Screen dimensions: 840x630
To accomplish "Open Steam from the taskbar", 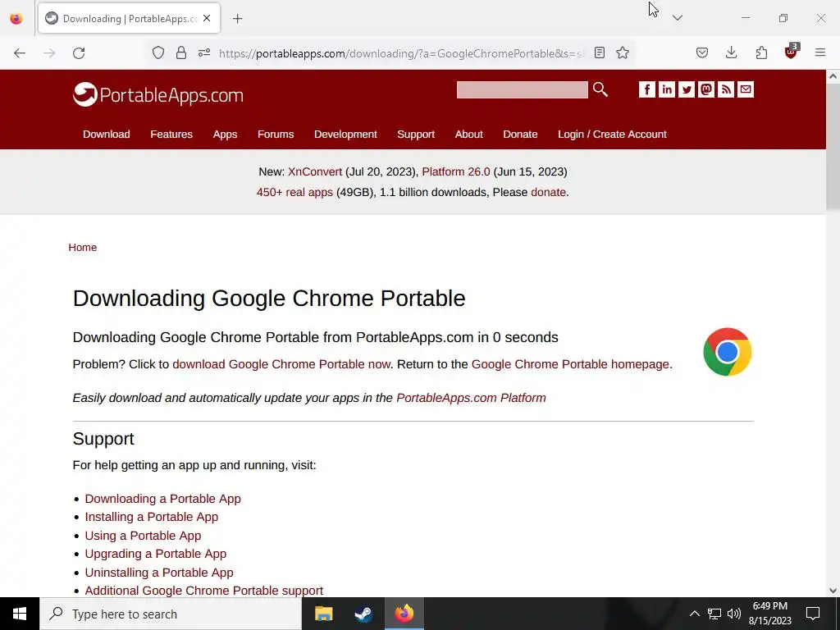I will (363, 614).
